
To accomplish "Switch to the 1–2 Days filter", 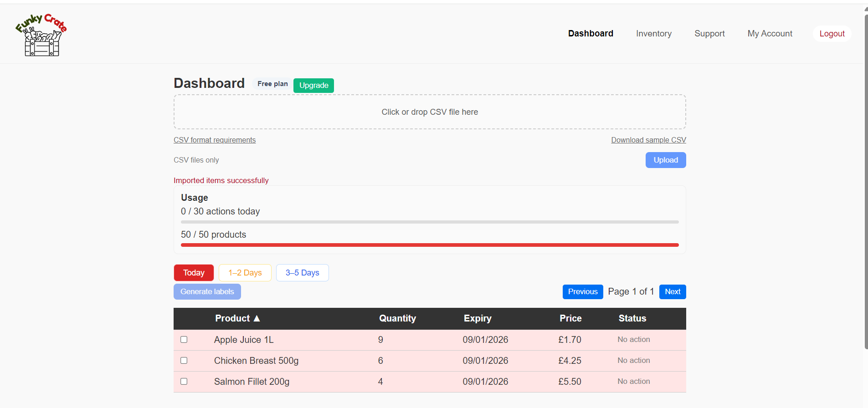I will [x=245, y=273].
